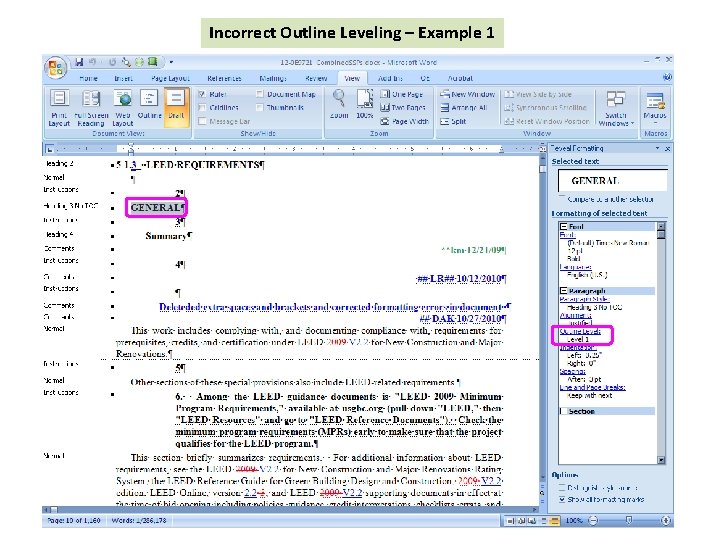This screenshot has height=540, width=720.
Task: Click the Selected text preview box showing GENERAL
Action: click(613, 180)
